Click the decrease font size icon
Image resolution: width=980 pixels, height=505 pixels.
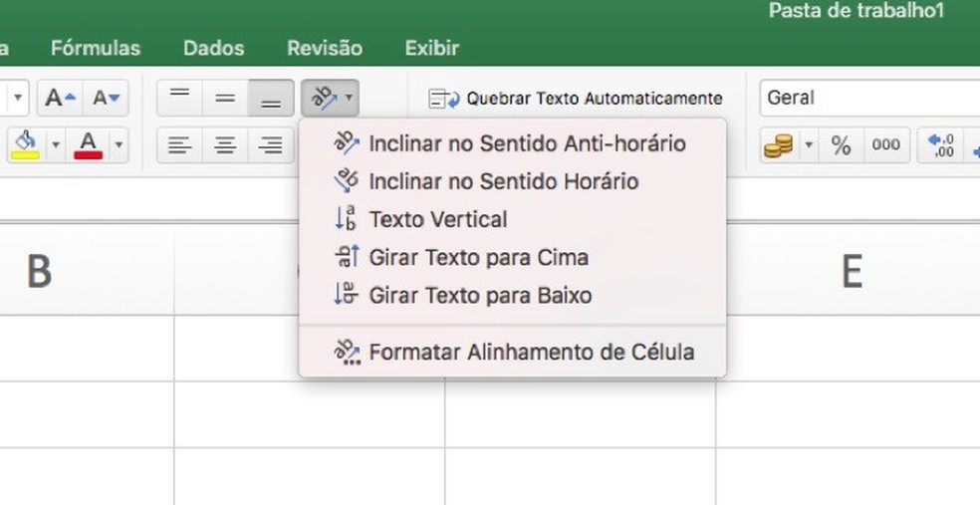click(106, 98)
